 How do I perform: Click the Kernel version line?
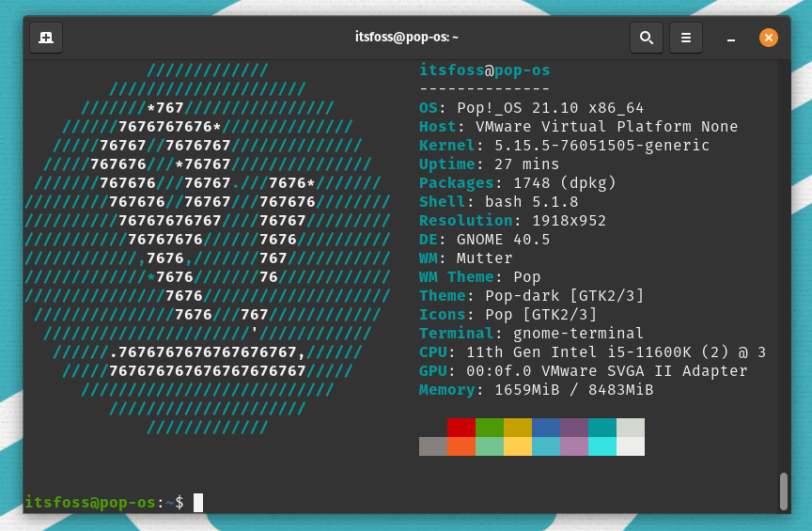pos(564,146)
